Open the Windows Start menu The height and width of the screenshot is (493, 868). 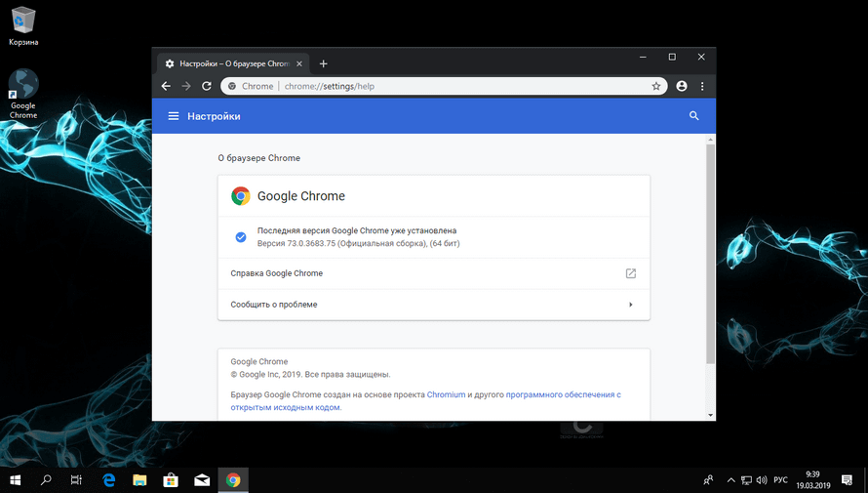pyautogui.click(x=15, y=479)
